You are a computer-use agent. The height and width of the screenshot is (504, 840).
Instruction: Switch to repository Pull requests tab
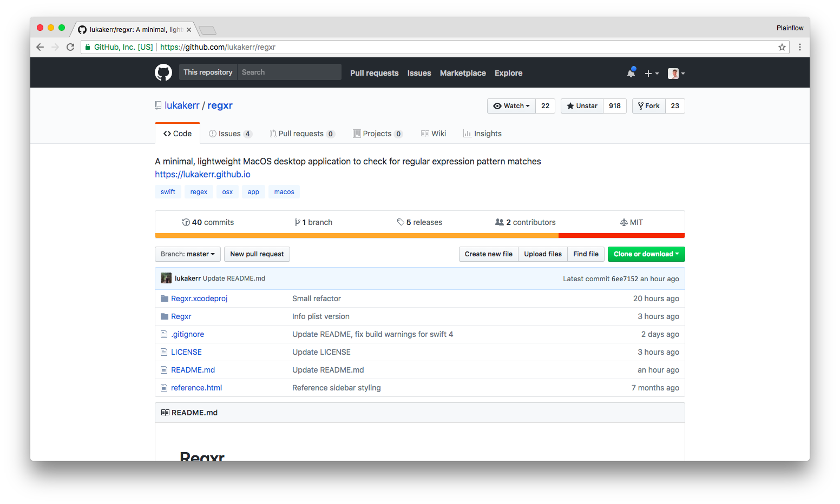(303, 134)
